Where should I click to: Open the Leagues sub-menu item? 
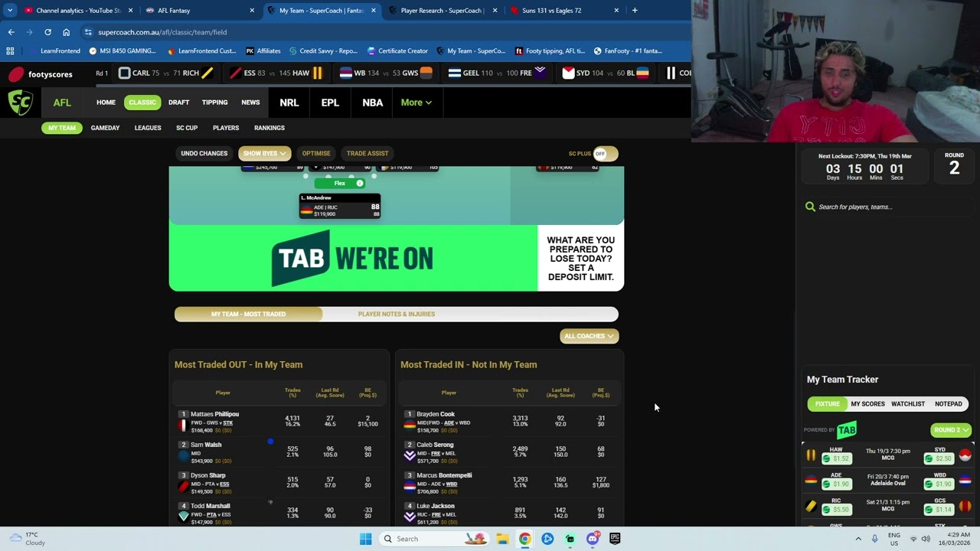click(x=148, y=128)
